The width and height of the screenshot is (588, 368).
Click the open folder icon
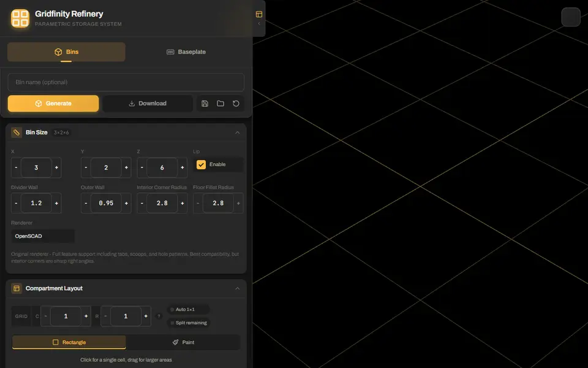221,103
